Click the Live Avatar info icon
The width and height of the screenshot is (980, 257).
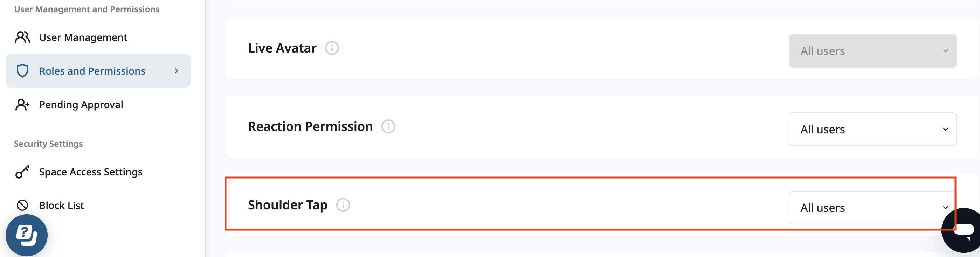point(332,48)
